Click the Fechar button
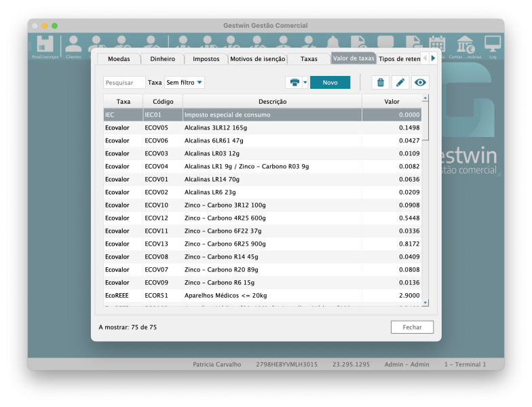The width and height of the screenshot is (532, 407). (x=412, y=327)
